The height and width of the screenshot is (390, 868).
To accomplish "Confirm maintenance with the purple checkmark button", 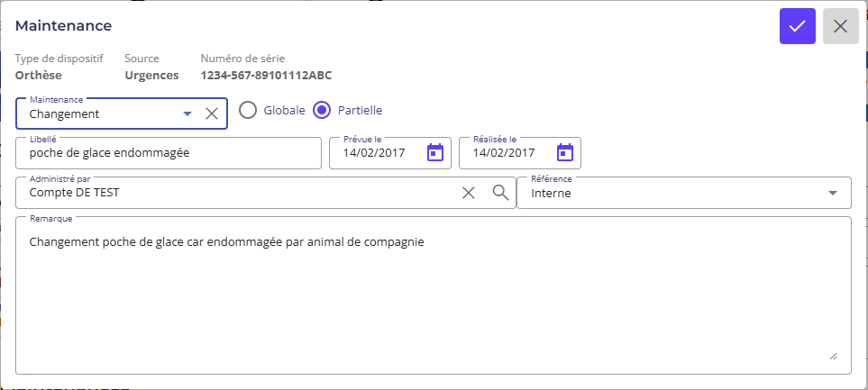I will [x=797, y=26].
